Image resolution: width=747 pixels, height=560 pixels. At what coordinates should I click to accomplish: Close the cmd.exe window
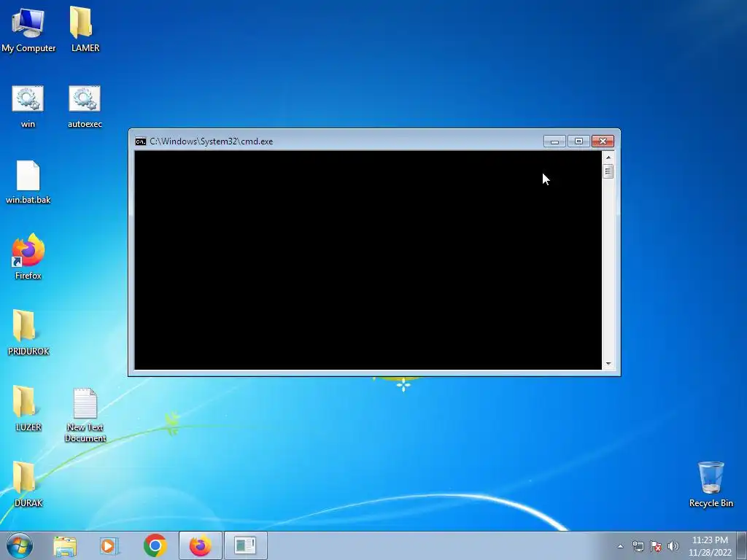click(x=603, y=141)
